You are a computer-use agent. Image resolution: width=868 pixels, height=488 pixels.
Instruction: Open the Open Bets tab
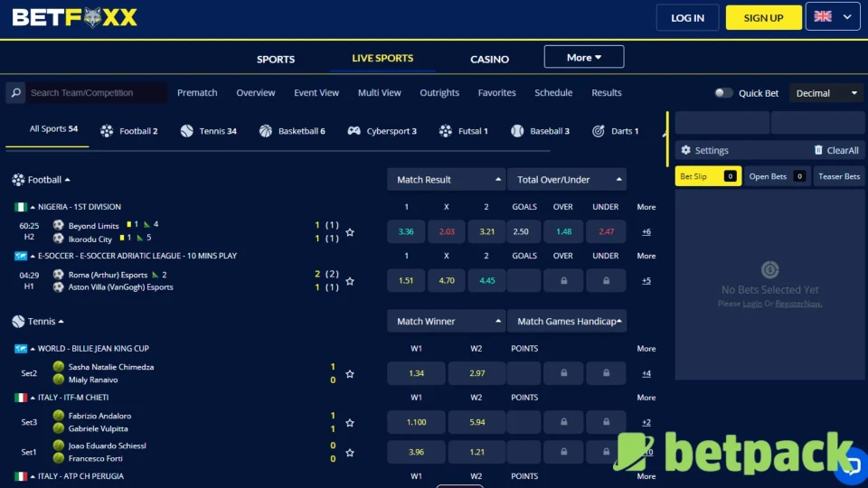tap(776, 176)
